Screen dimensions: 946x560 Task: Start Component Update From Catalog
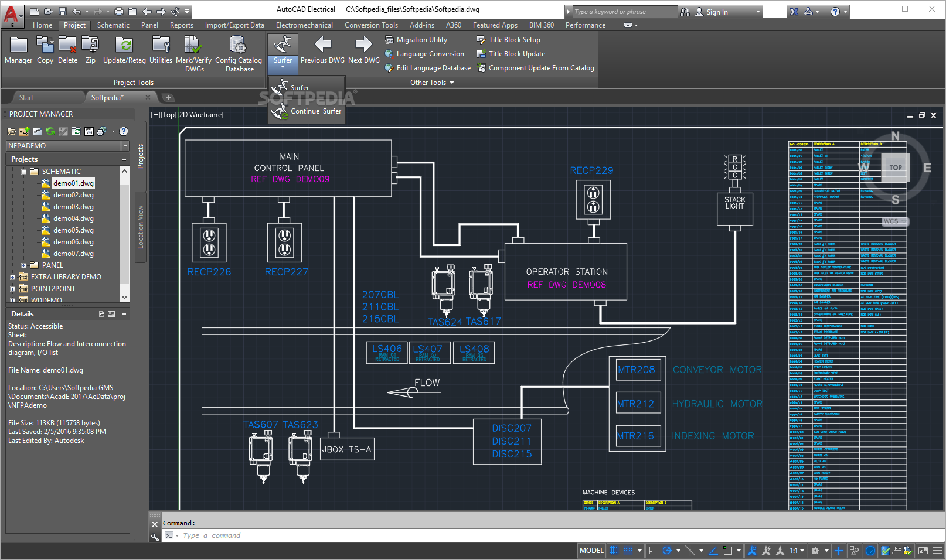(x=536, y=68)
